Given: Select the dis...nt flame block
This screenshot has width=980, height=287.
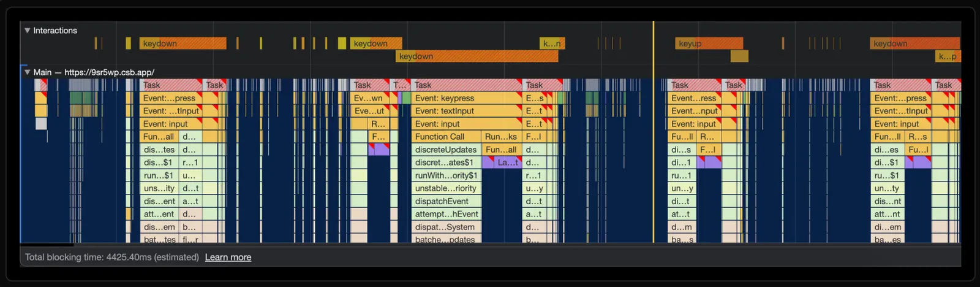Looking at the screenshot, I should click(888, 201).
